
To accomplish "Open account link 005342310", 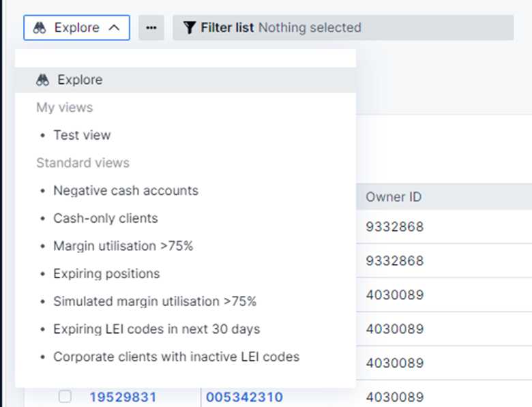I will tap(244, 397).
